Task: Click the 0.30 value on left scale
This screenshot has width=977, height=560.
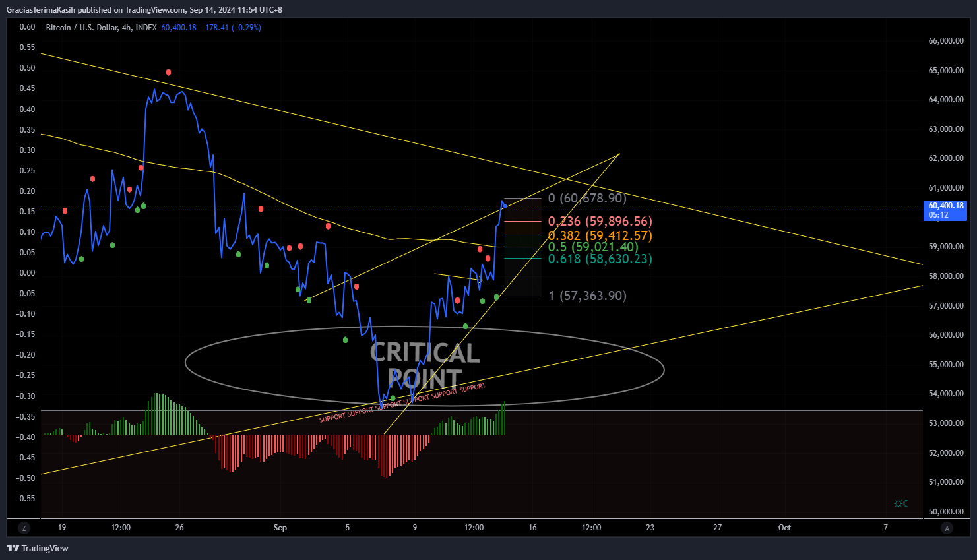Action: (x=27, y=150)
